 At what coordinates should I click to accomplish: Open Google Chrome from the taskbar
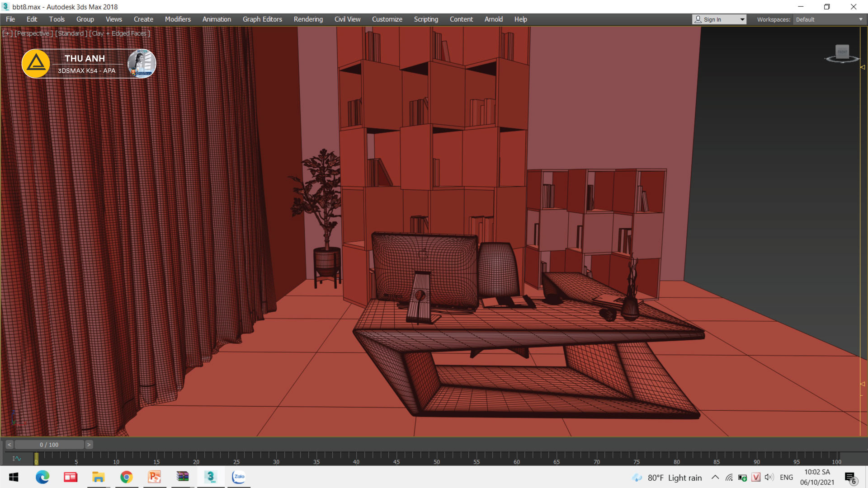click(127, 477)
